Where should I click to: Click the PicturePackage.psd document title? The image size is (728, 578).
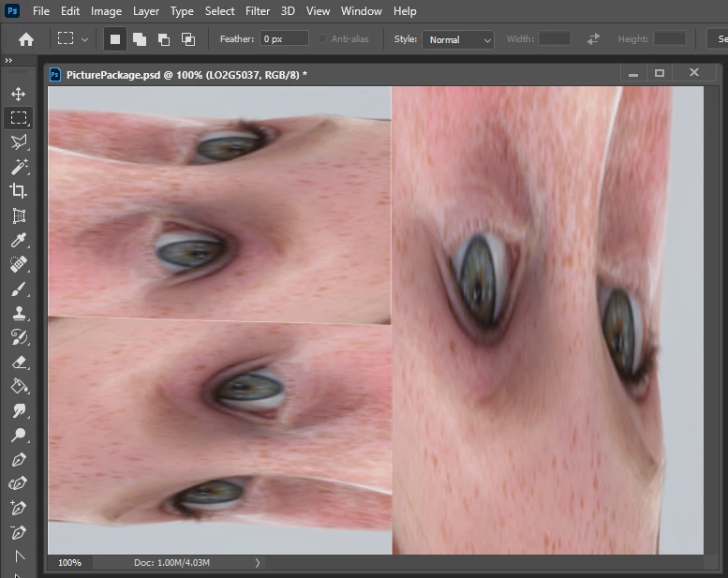186,75
